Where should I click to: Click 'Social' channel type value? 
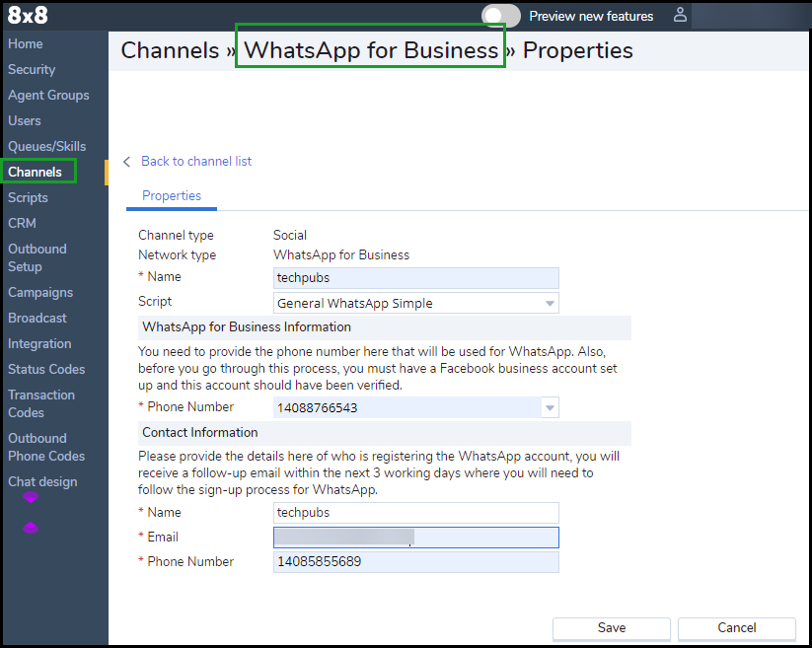[290, 236]
